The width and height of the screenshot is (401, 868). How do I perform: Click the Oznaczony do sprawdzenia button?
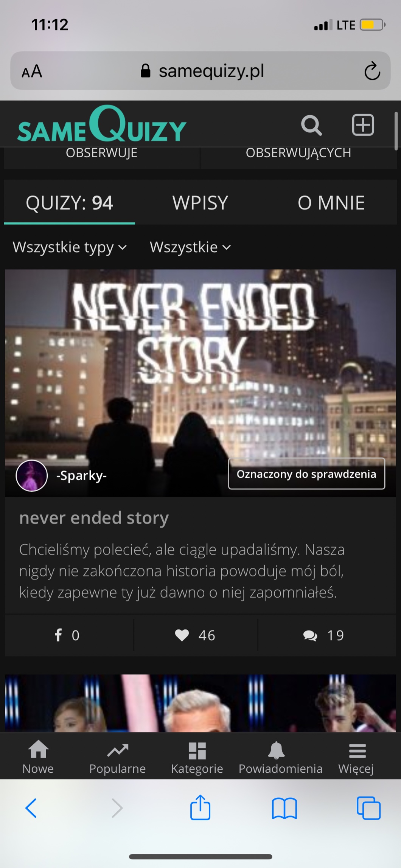pyautogui.click(x=307, y=474)
